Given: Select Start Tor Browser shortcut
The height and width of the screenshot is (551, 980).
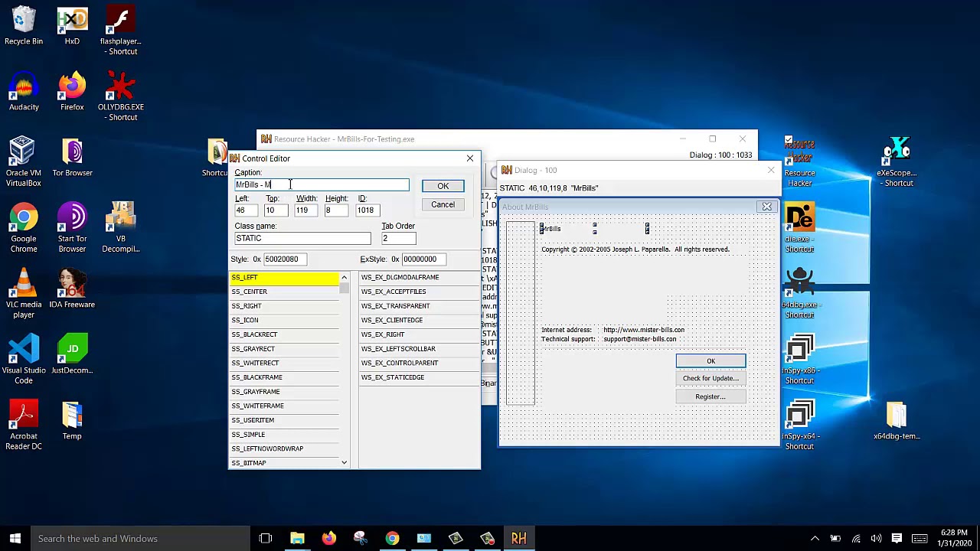Looking at the screenshot, I should coord(72,228).
